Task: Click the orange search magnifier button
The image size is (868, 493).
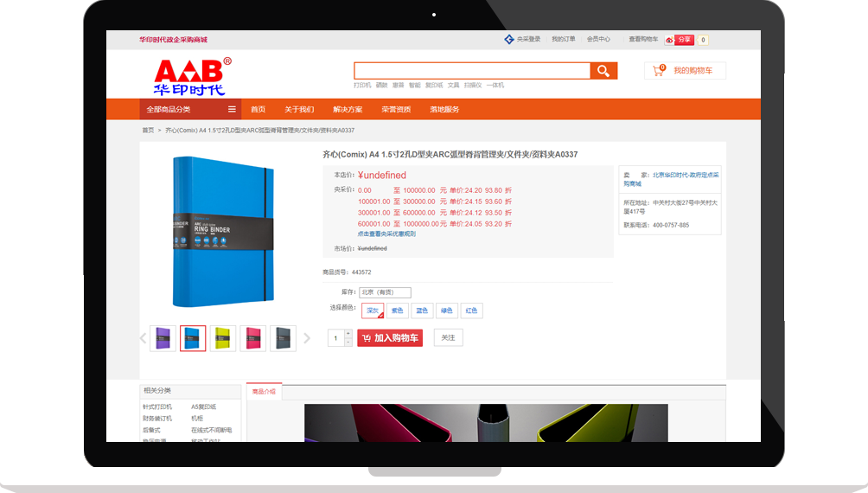Action: pyautogui.click(x=603, y=71)
